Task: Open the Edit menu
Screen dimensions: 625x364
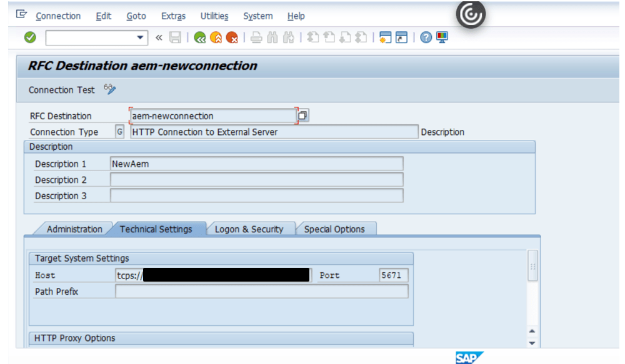Action: coord(104,16)
